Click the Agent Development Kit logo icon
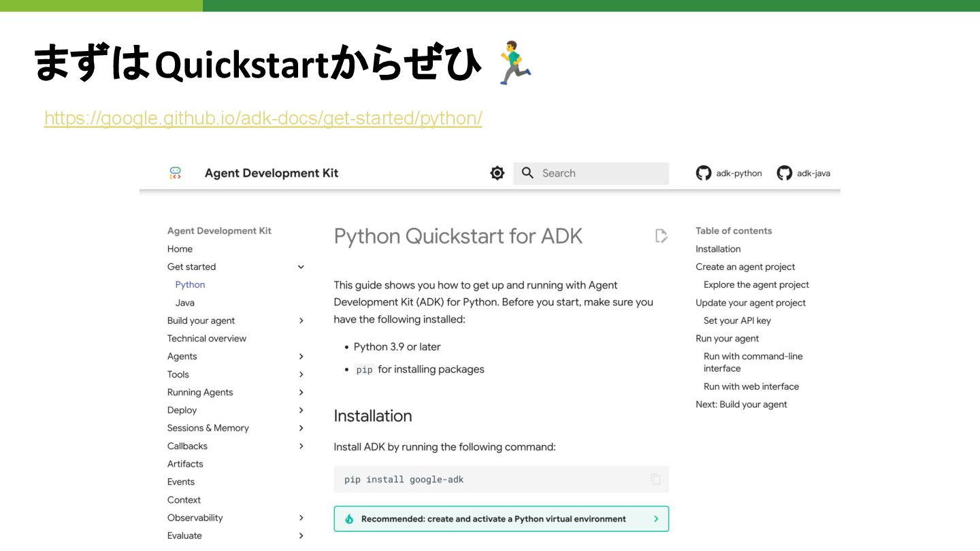 (x=175, y=173)
